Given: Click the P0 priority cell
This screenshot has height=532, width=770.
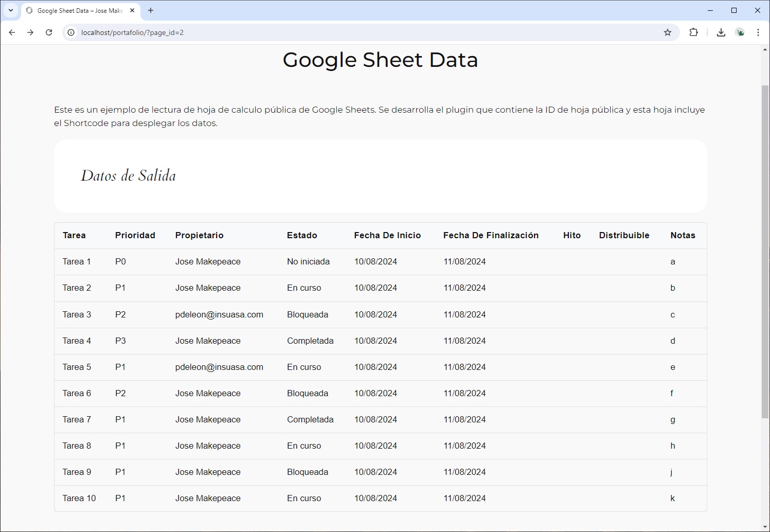Looking at the screenshot, I should coord(120,261).
